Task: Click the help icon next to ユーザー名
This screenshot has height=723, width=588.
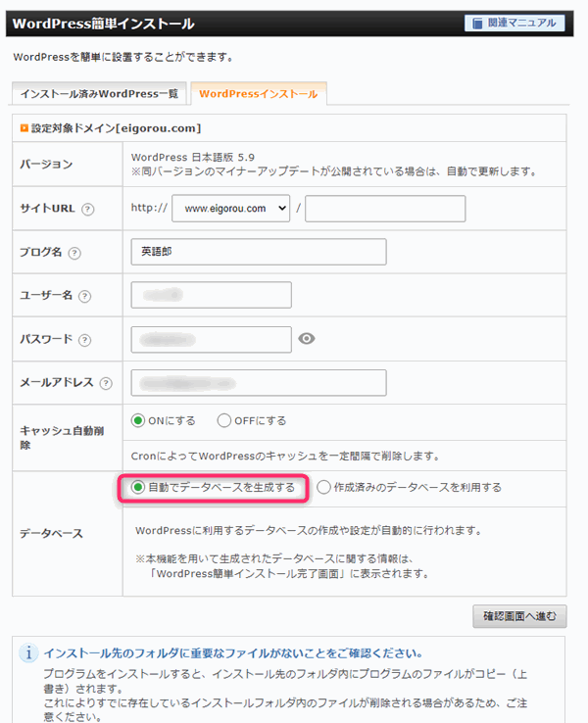Action: coord(84,296)
